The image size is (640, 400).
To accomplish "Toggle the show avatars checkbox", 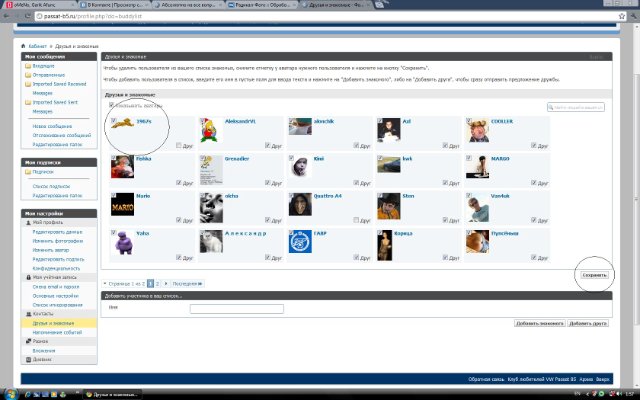I will tap(112, 104).
